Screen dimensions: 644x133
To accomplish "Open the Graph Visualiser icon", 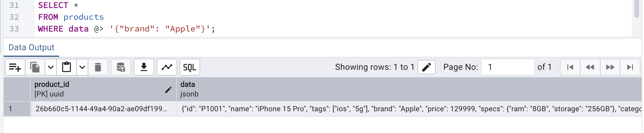I will pos(167,67).
